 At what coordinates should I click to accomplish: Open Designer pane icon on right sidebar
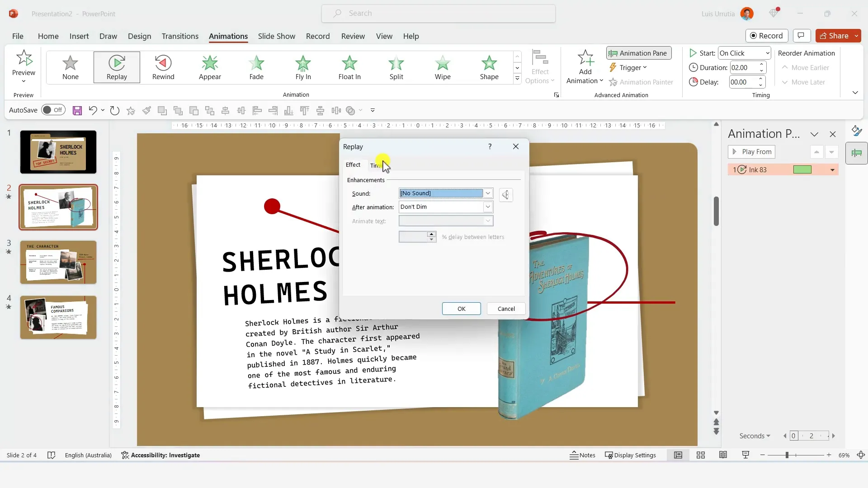coord(856,131)
